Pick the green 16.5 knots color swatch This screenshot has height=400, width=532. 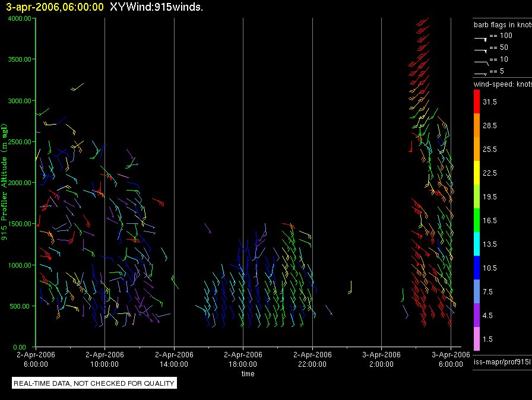point(476,220)
